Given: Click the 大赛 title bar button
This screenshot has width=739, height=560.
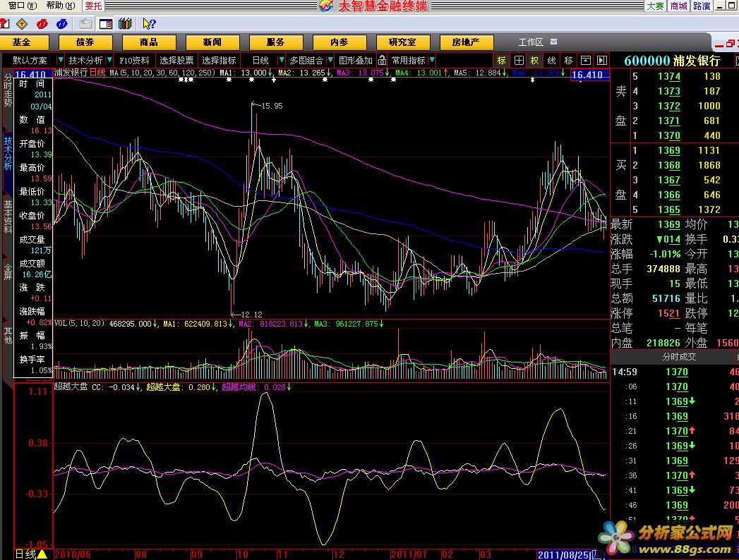Looking at the screenshot, I should point(655,6).
